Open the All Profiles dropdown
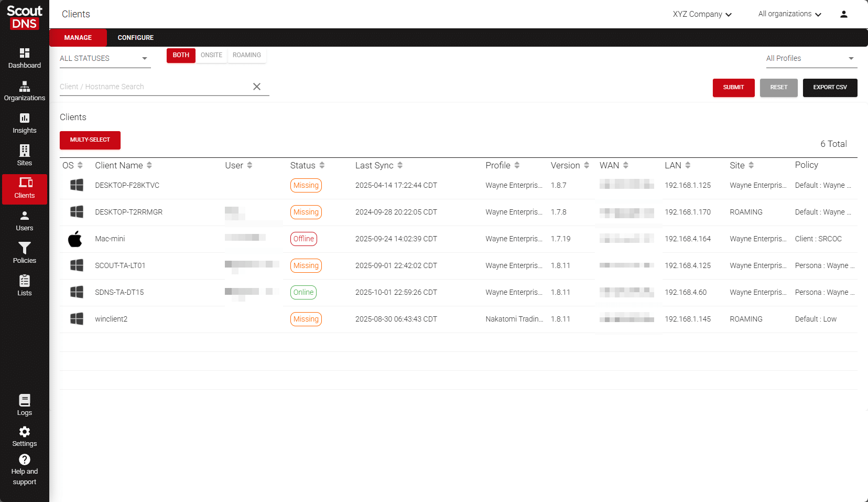This screenshot has width=868, height=502. pyautogui.click(x=810, y=58)
